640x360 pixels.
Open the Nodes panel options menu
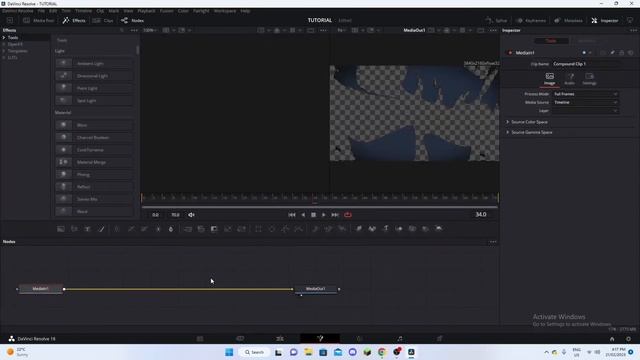[x=493, y=242]
